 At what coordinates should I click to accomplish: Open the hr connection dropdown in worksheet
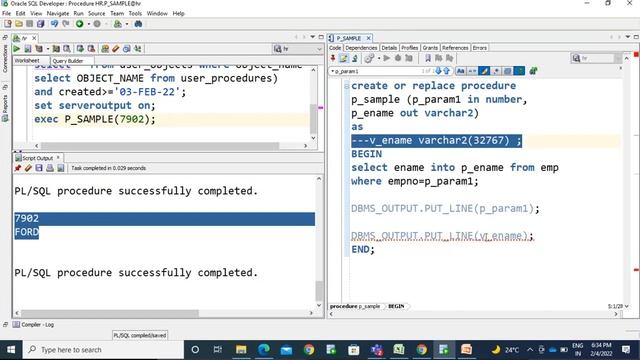[x=298, y=49]
